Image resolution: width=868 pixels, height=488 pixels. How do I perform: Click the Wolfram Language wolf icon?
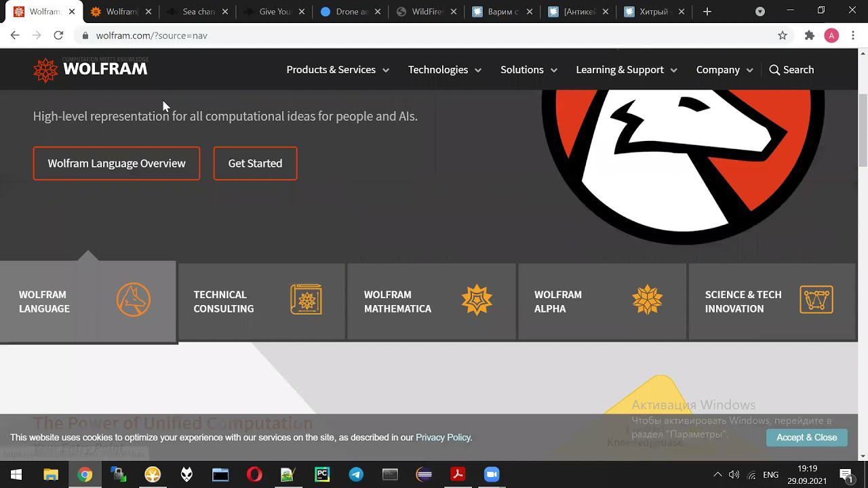[x=133, y=300]
